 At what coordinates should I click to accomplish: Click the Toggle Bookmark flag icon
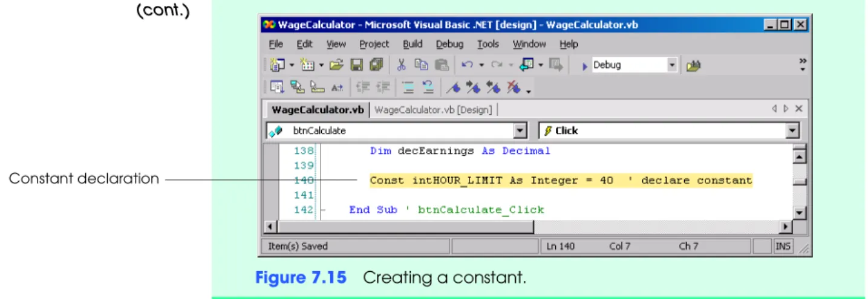point(453,88)
